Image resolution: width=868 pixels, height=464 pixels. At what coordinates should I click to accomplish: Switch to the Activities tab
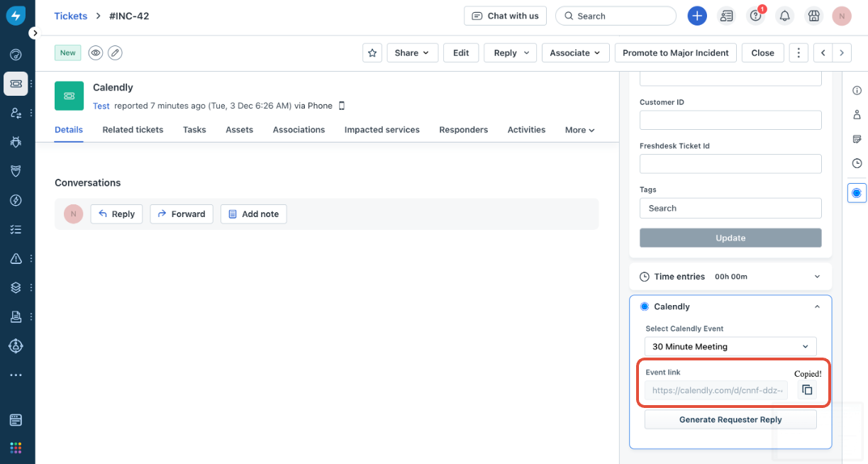(x=526, y=130)
